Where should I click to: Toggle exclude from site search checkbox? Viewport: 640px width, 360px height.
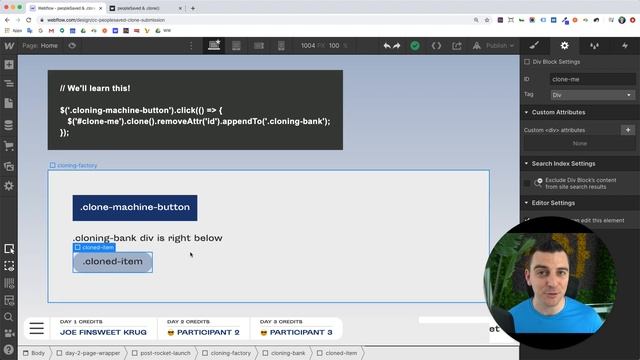coord(527,183)
